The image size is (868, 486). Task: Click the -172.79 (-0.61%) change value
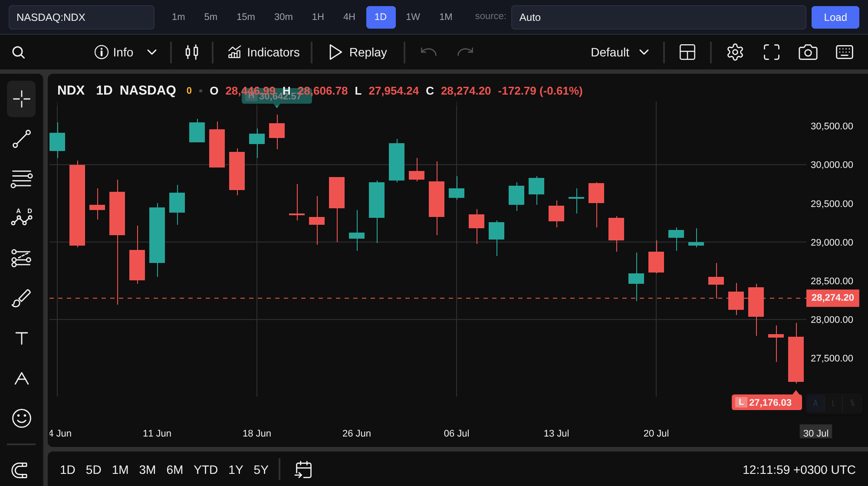pos(540,91)
